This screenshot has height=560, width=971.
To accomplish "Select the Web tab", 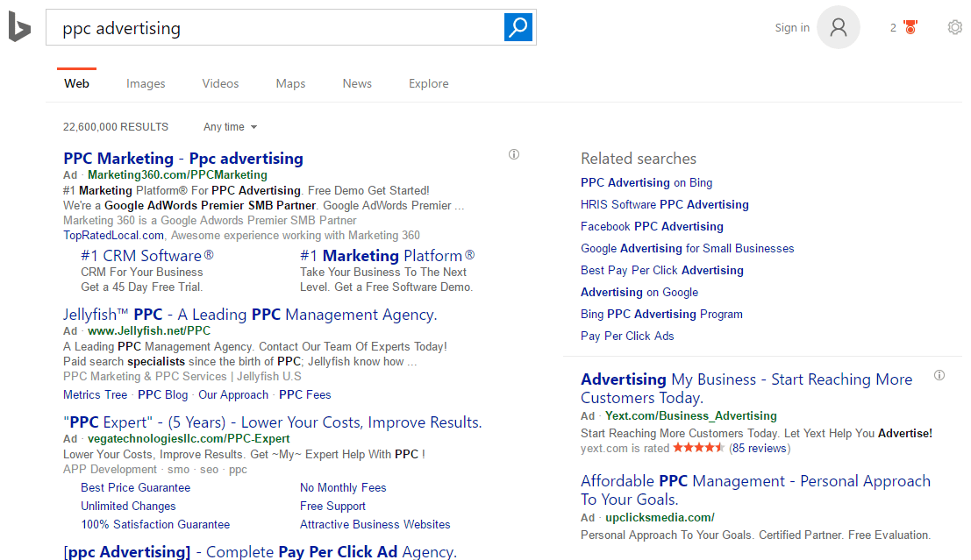I will (77, 83).
